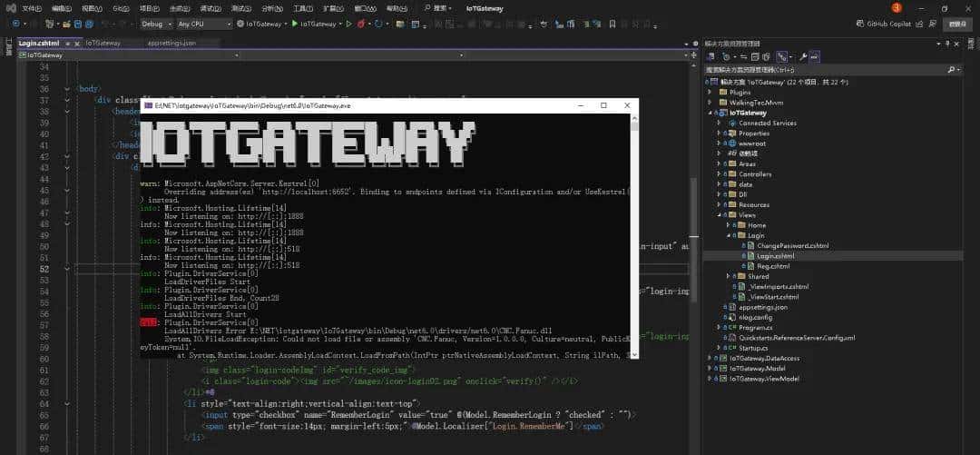Click Solution Explorer's Show All Files icon
This screenshot has width=980, height=455.
tap(766, 56)
